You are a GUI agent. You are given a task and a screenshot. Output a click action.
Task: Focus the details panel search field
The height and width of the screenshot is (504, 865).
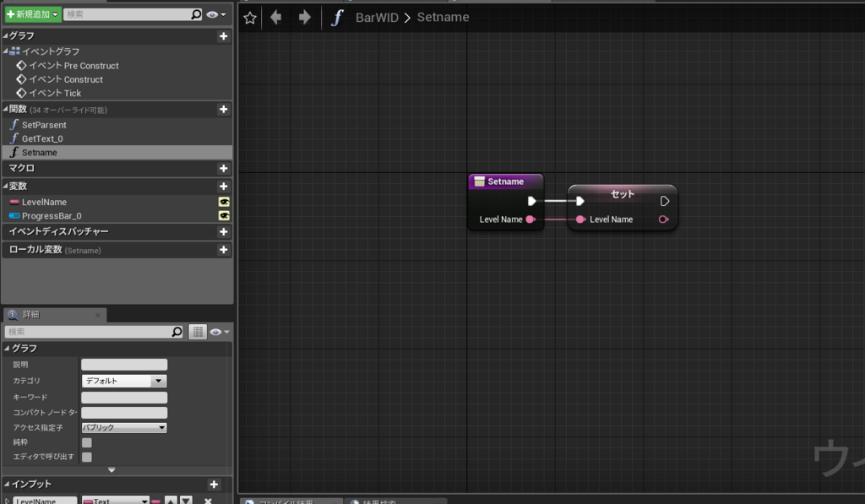coord(88,332)
